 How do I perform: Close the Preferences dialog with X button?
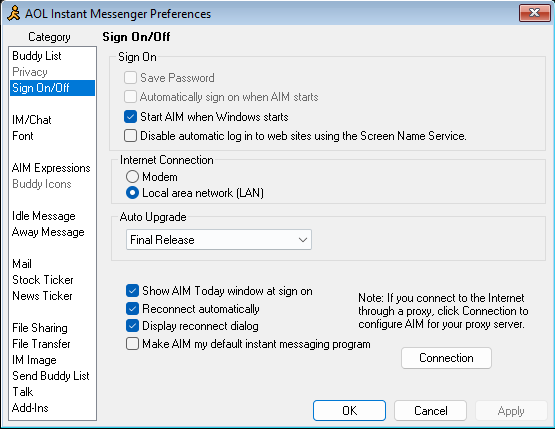click(534, 13)
